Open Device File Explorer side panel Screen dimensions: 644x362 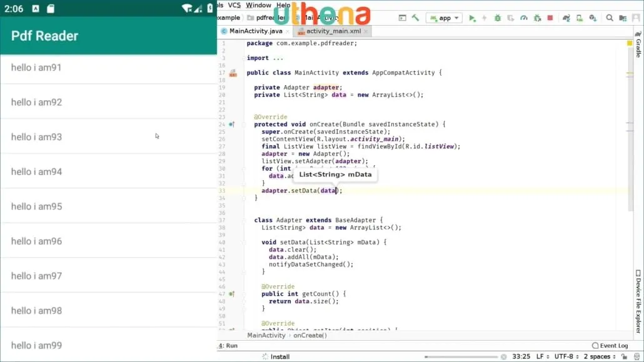tap(638, 301)
